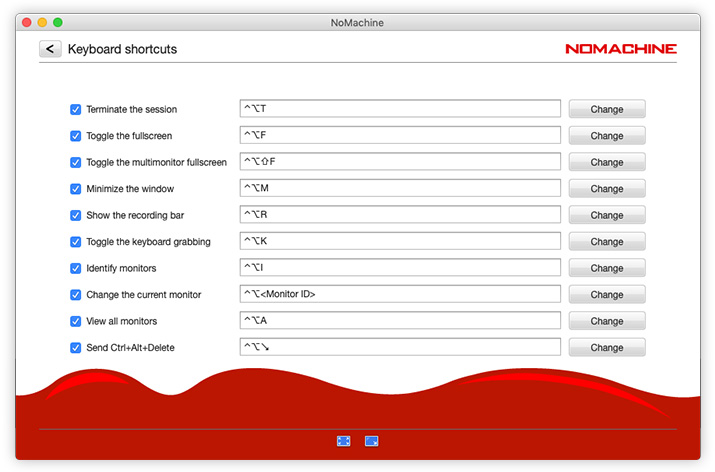Disable Send Ctrl+Alt+Delete shortcut checkbox
This screenshot has width=715, height=472.
[76, 348]
